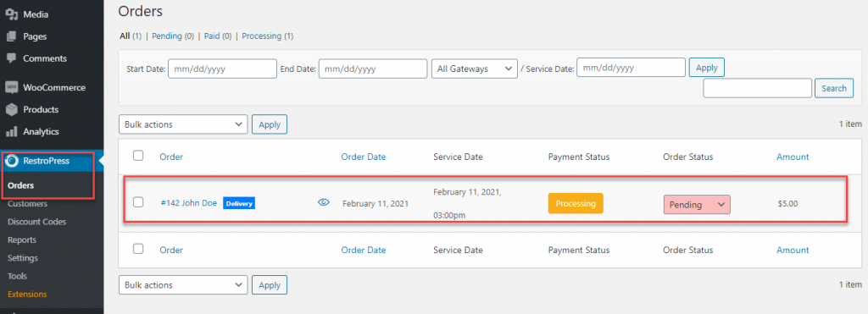868x314 pixels.
Task: Click the Analytics bar chart icon
Action: pos(11,131)
